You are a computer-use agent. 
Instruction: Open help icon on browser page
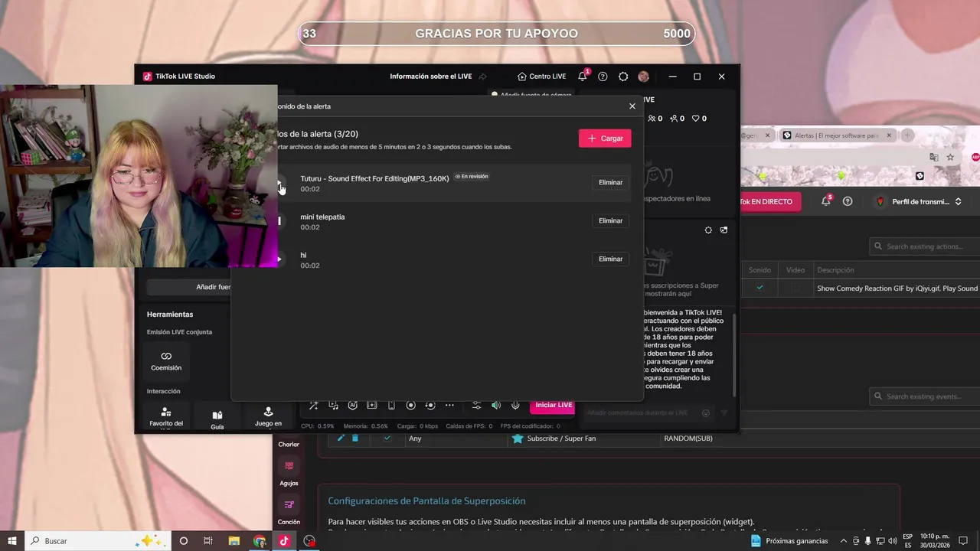(848, 202)
